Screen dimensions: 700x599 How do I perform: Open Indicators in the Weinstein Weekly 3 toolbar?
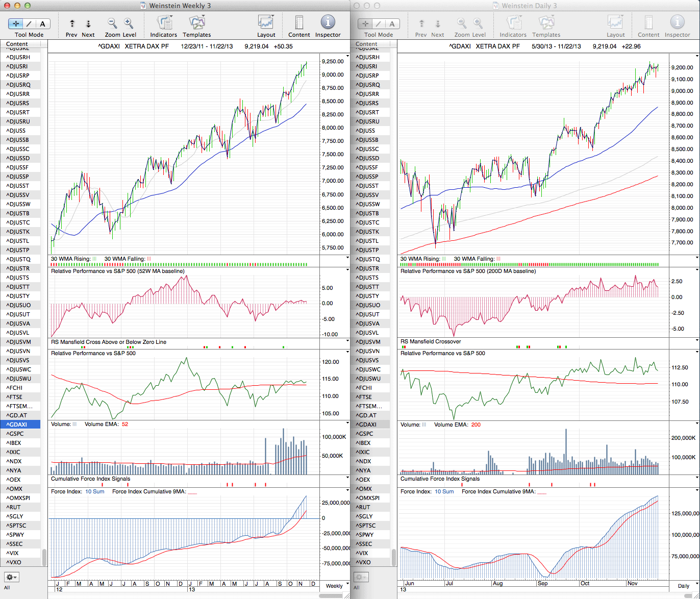click(164, 23)
